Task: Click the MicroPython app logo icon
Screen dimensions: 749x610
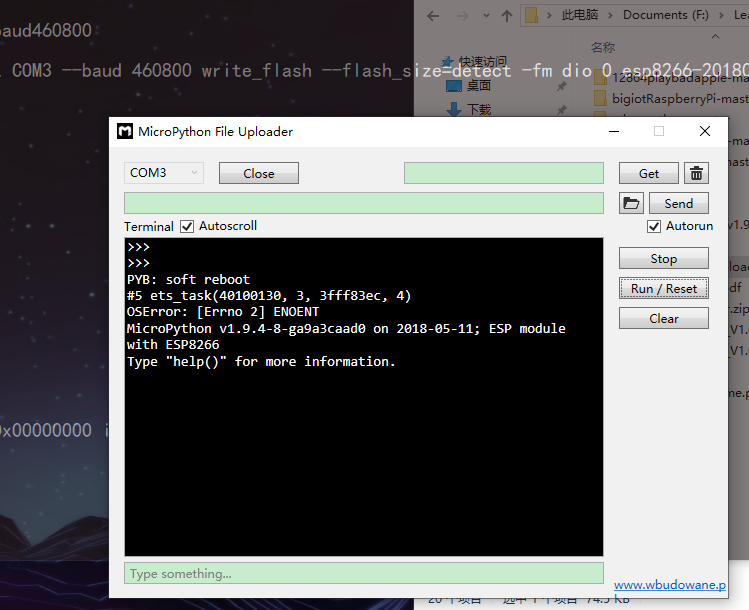Action: [x=125, y=131]
